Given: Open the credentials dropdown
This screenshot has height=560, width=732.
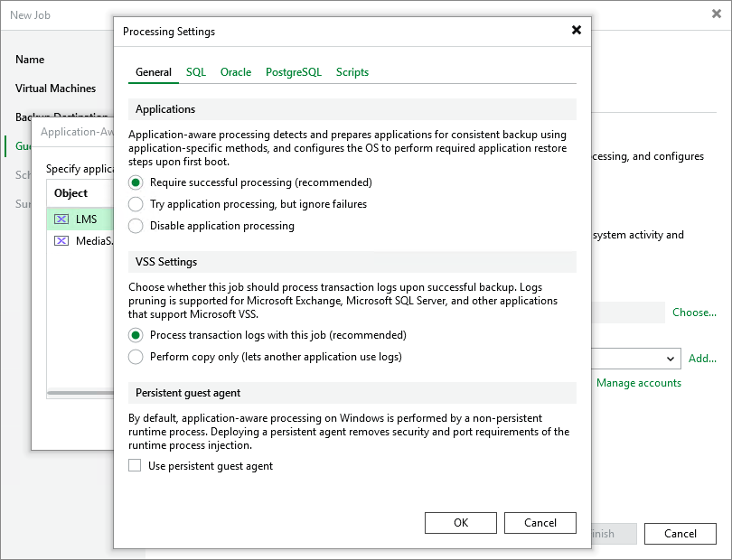Looking at the screenshot, I should point(671,359).
